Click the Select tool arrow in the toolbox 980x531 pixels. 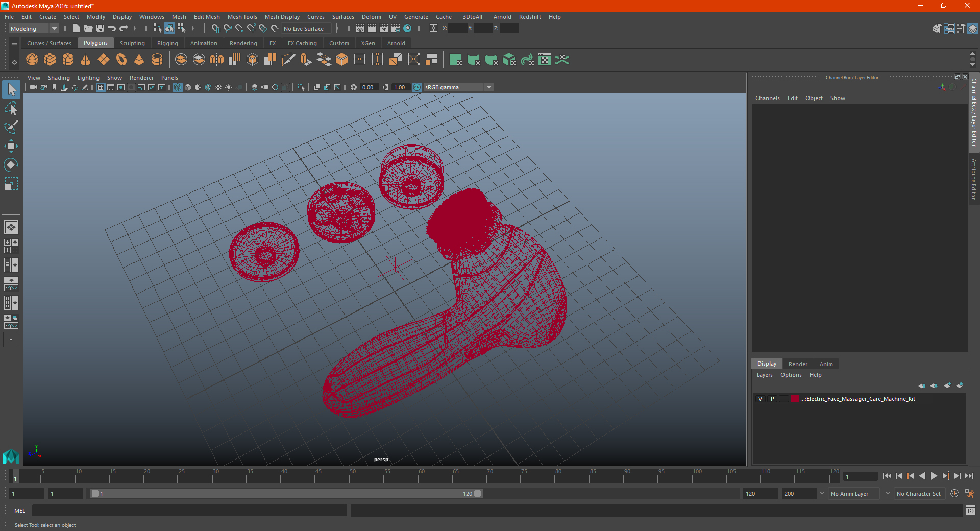click(x=11, y=89)
